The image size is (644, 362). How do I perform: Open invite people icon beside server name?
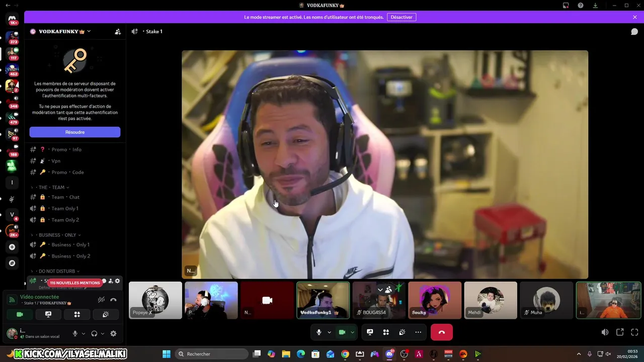pyautogui.click(x=118, y=31)
